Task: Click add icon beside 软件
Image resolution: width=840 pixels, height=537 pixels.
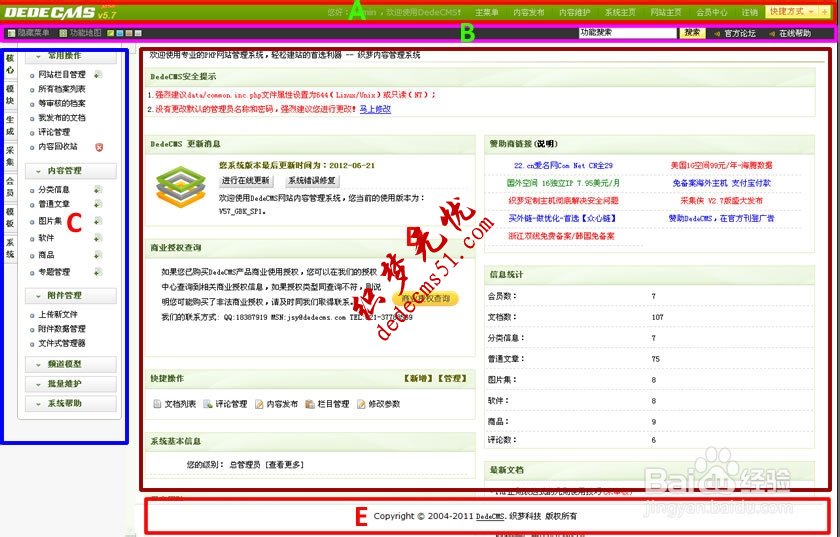Action: tap(98, 237)
